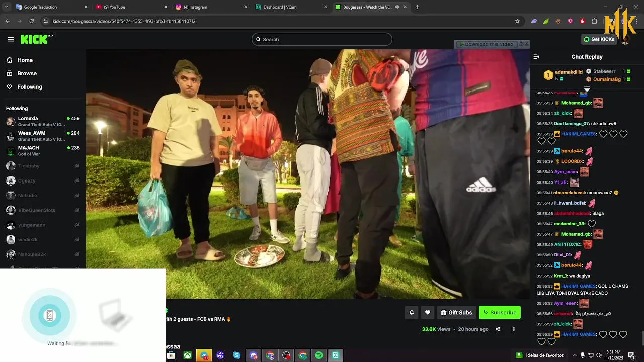This screenshot has width=644, height=362.
Task: Open the Extensions puzzle menu
Action: click(594, 21)
